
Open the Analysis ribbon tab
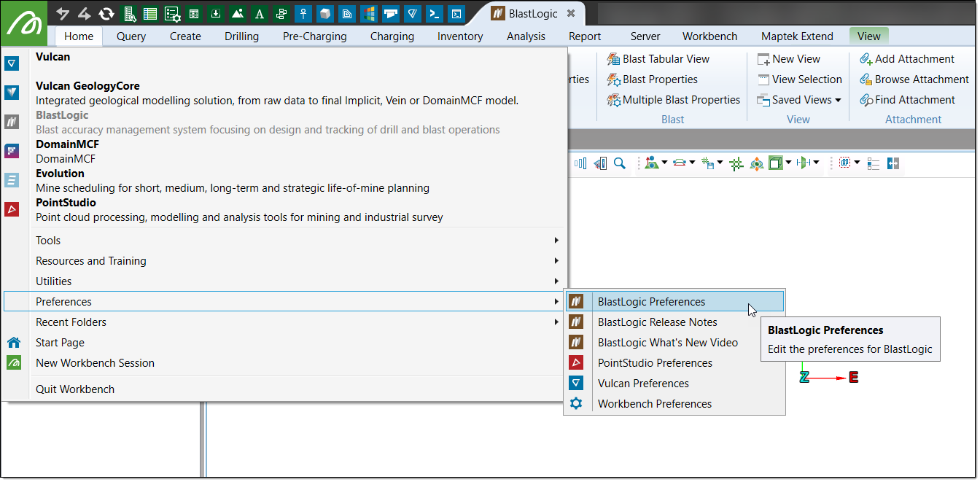tap(526, 36)
